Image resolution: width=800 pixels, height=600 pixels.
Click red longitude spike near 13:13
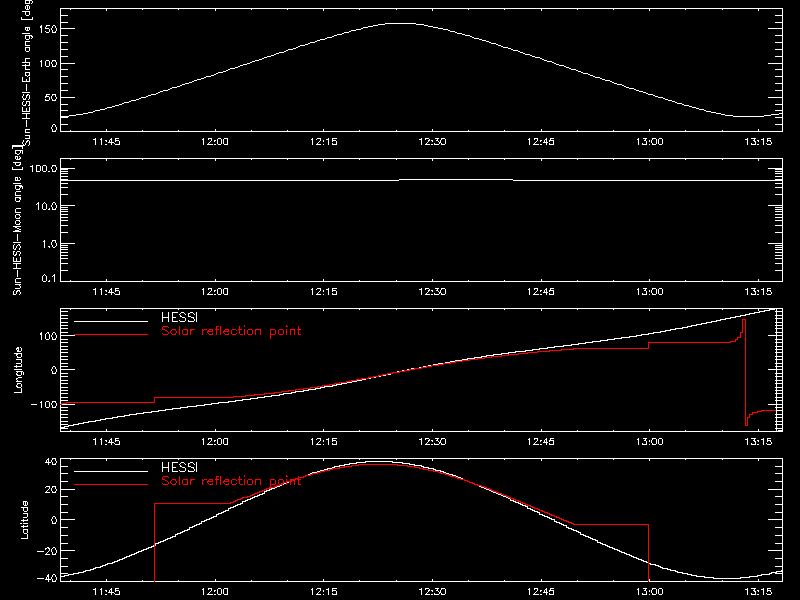click(x=745, y=372)
